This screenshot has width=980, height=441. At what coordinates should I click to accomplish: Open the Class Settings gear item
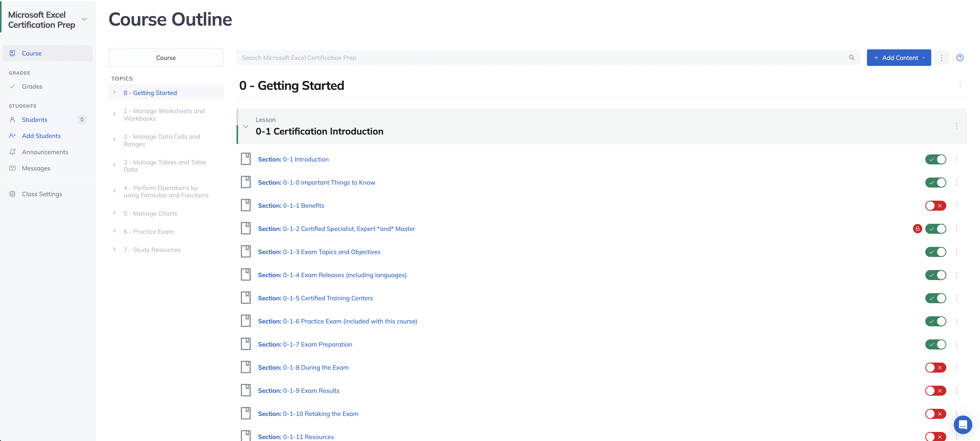[42, 194]
